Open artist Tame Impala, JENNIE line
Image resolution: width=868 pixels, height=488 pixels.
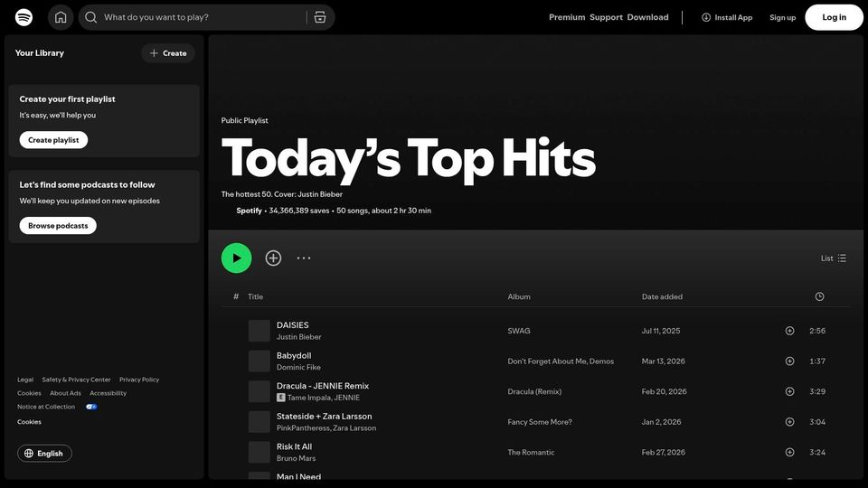point(324,398)
